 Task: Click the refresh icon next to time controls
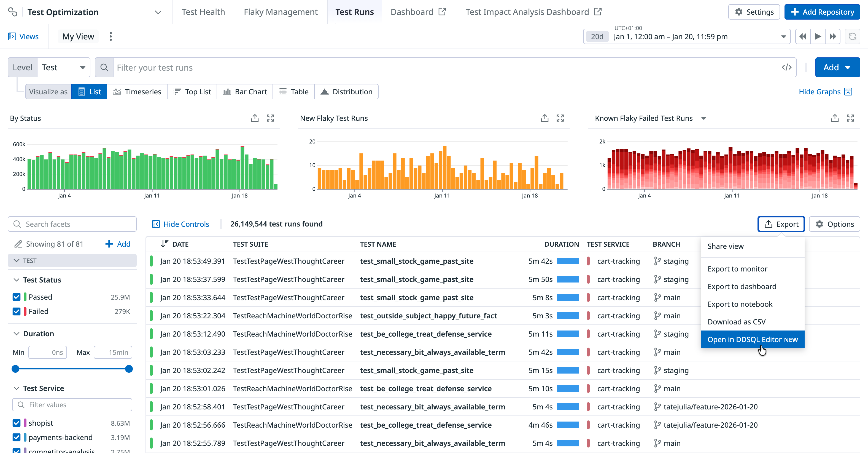click(x=852, y=36)
